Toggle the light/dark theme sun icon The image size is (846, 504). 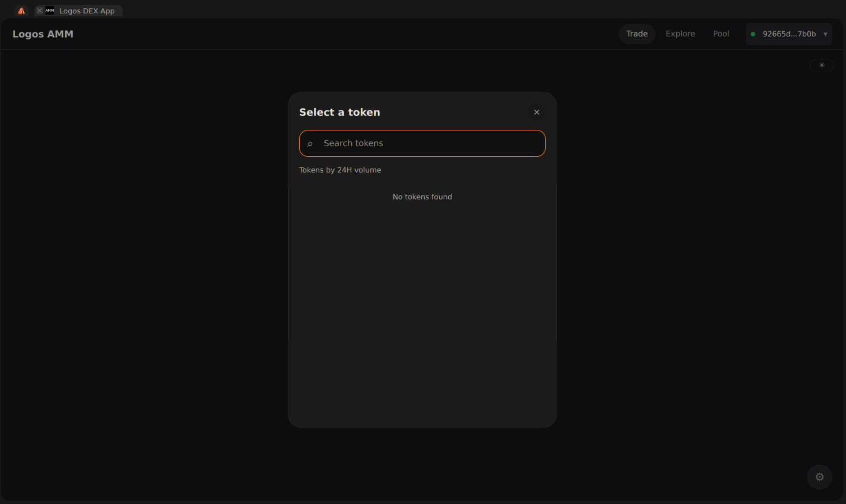822,66
